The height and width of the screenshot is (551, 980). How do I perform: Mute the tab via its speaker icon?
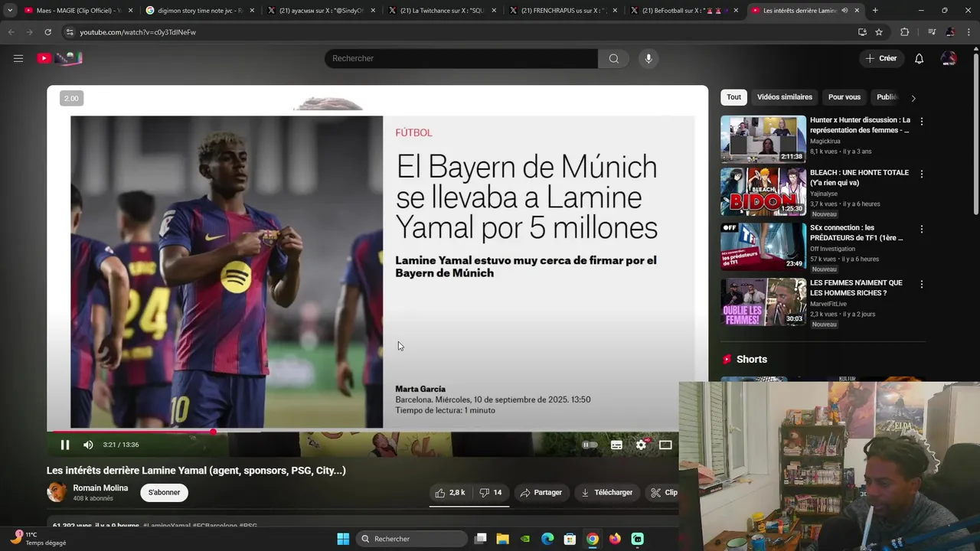pos(844,11)
